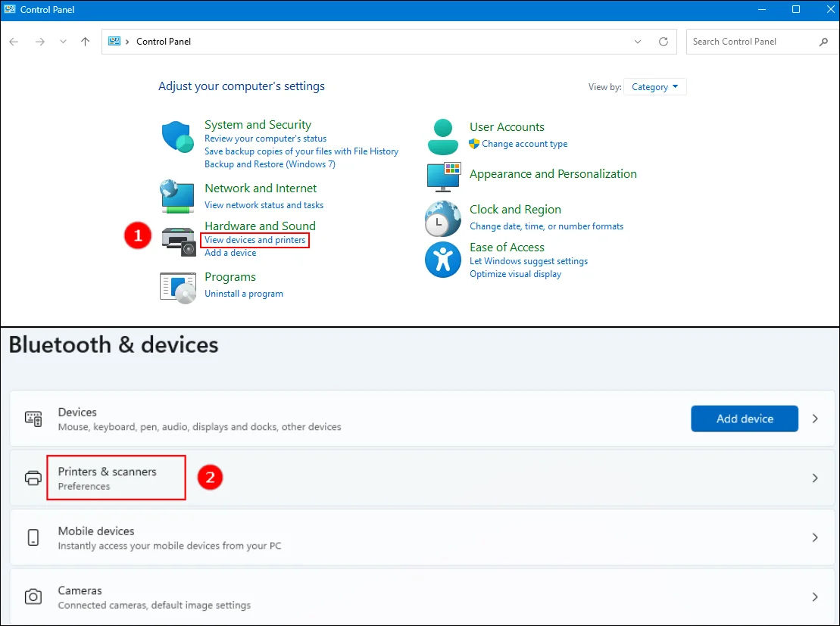Image resolution: width=840 pixels, height=626 pixels.
Task: Expand the Cameras row chevron
Action: click(815, 596)
